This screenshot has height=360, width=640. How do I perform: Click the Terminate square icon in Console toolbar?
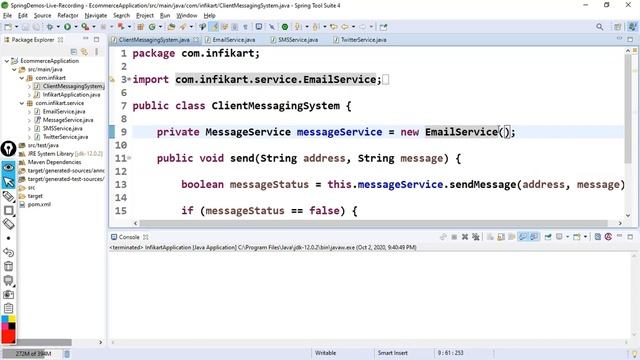(454, 237)
